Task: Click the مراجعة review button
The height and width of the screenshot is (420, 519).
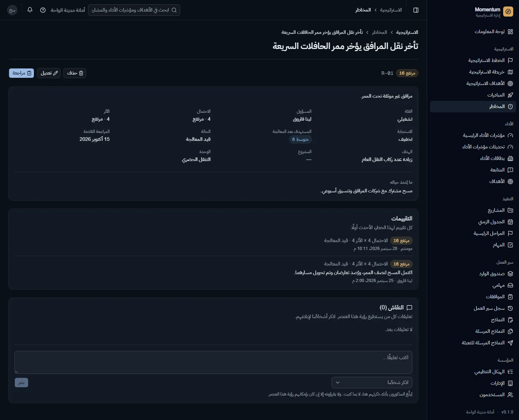Action: pos(21,73)
